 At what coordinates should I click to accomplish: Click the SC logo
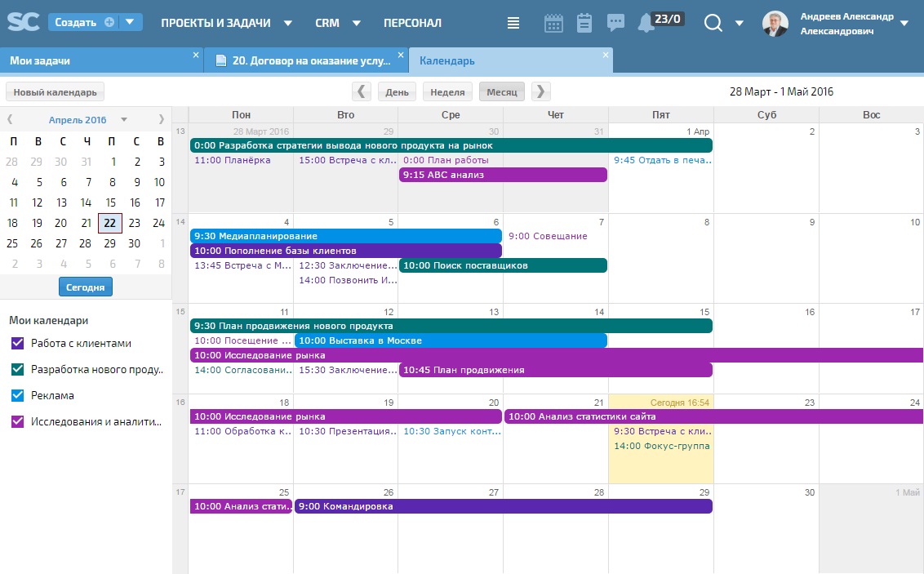[x=23, y=22]
